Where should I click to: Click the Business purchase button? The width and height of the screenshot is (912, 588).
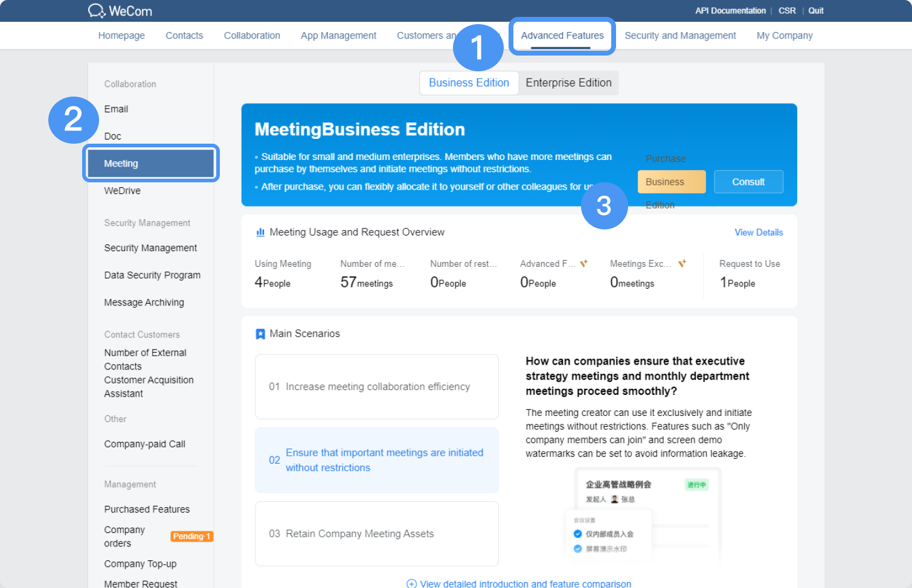(672, 182)
